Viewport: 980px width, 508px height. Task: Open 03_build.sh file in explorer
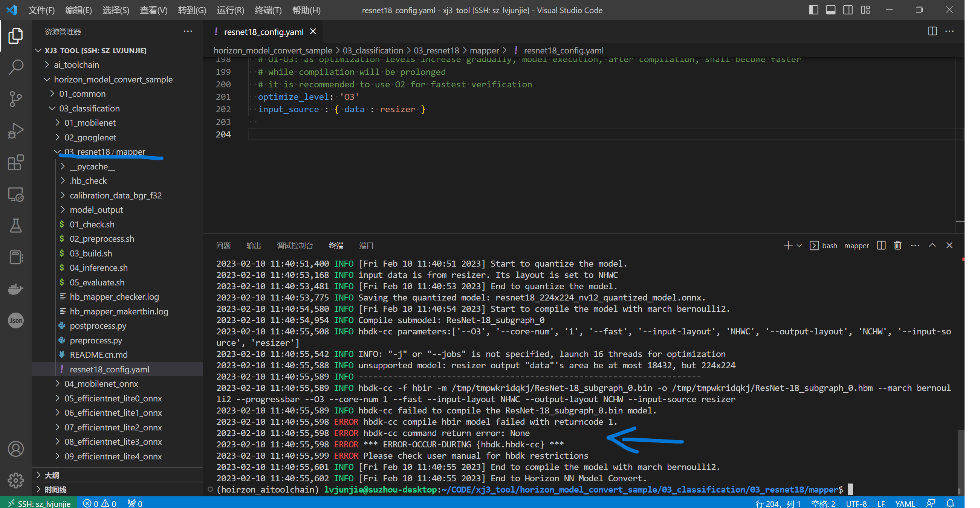click(90, 253)
